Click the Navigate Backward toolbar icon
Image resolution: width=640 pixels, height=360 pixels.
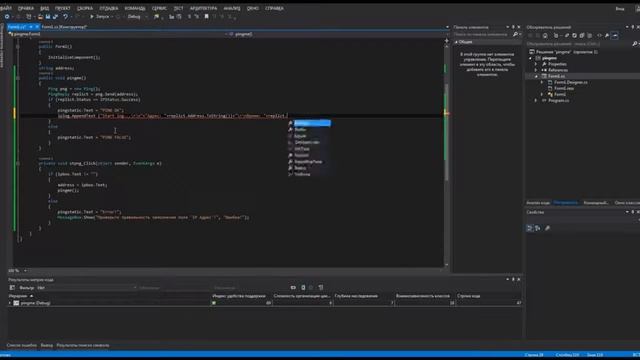click(x=7, y=17)
